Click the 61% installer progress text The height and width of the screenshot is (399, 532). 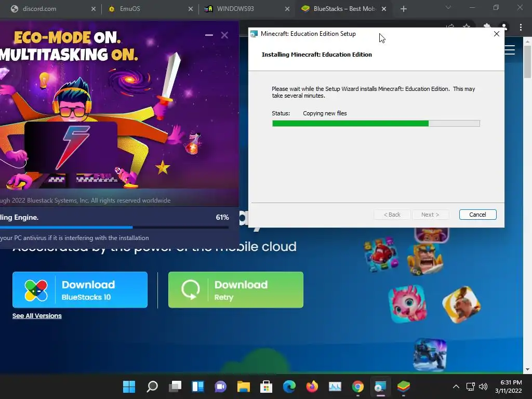[x=222, y=217]
